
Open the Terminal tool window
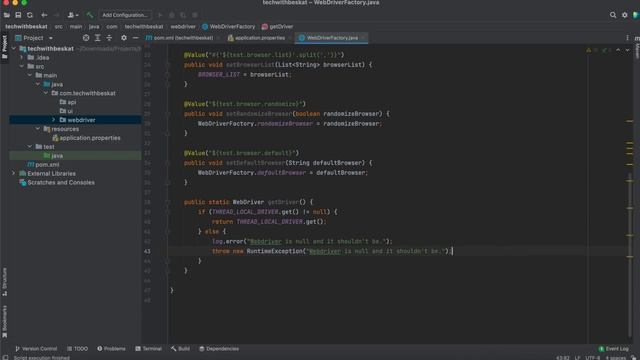tap(149, 349)
